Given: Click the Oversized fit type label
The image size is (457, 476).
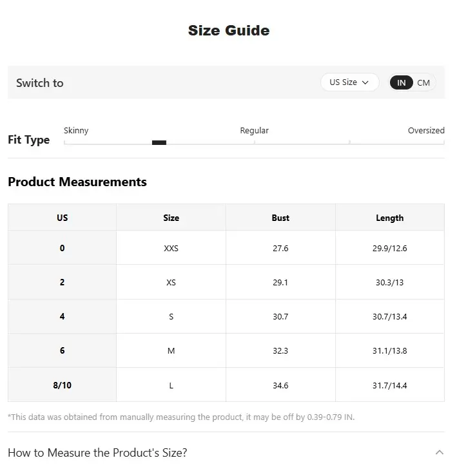Looking at the screenshot, I should (x=426, y=130).
